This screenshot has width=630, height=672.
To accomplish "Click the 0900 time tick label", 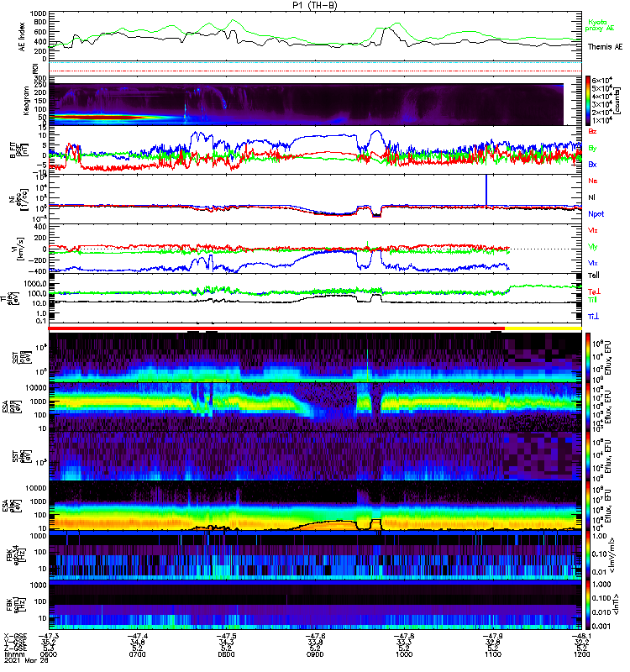I will coord(315,654).
